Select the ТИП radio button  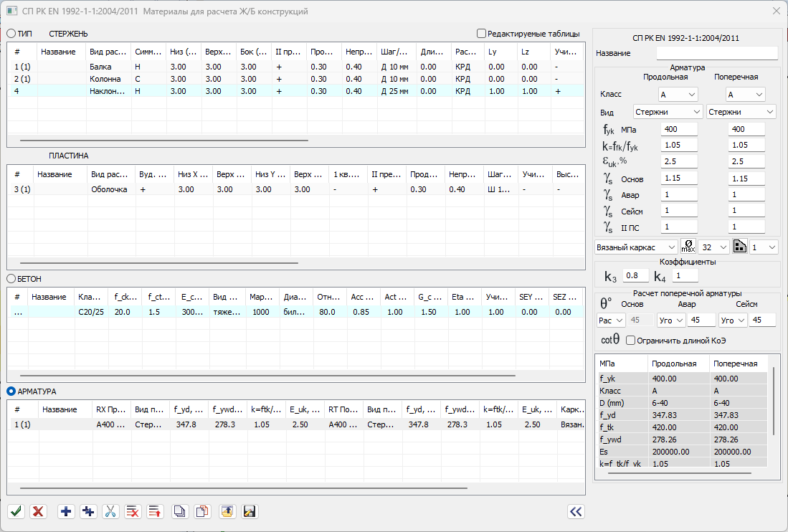click(11, 33)
